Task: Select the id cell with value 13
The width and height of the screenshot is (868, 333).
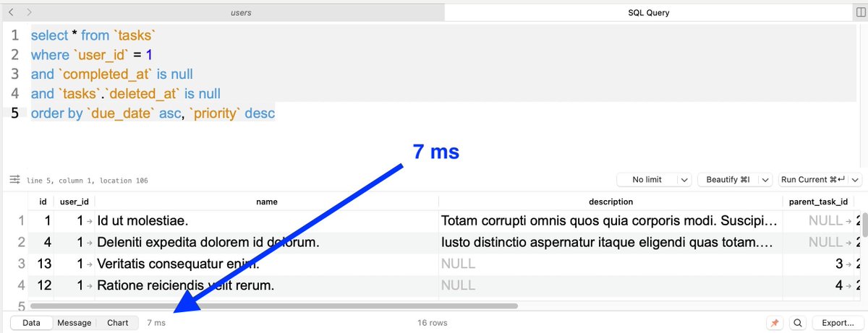Action: pyautogui.click(x=42, y=264)
